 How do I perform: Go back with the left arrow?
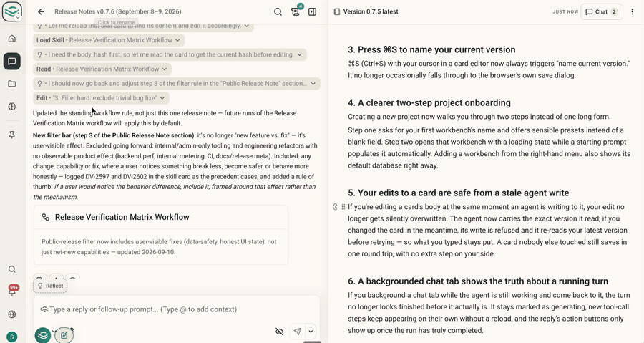41,11
